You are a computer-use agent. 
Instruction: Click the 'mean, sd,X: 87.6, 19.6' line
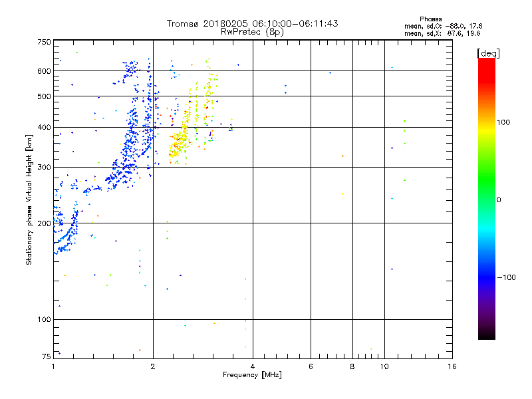(x=442, y=33)
